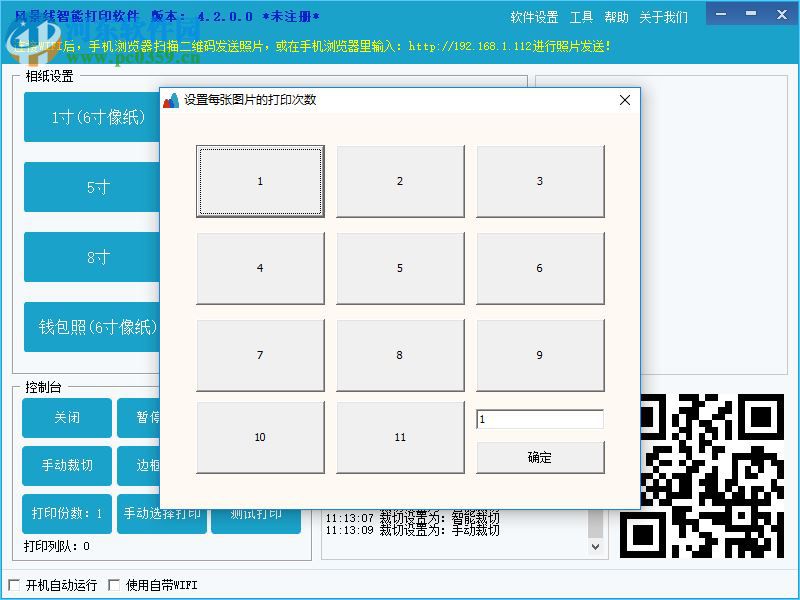800x600 pixels.
Task: Choose the 钱包照 wallet photo size
Action: pyautogui.click(x=90, y=327)
